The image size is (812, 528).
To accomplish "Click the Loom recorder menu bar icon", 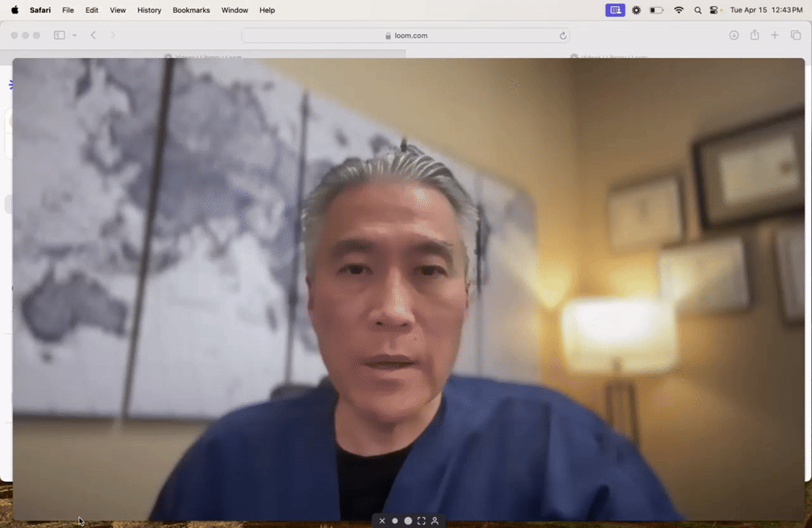I will [615, 10].
